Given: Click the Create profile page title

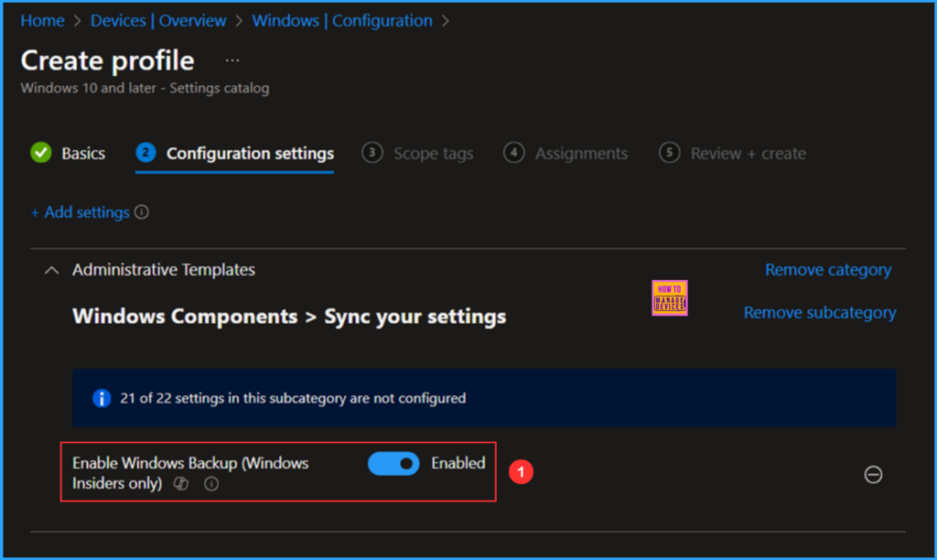Looking at the screenshot, I should click(x=108, y=60).
